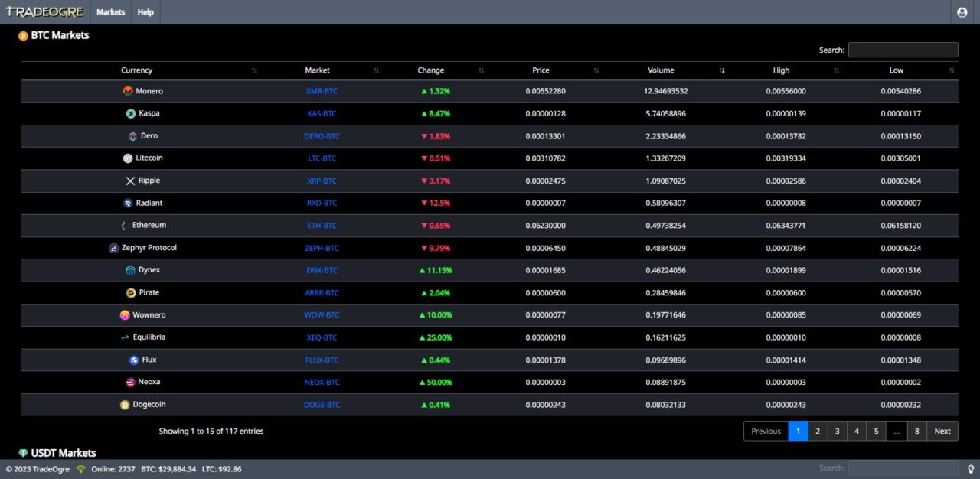Click the Ripple X icon
The height and width of the screenshot is (479, 980).
[x=130, y=181]
